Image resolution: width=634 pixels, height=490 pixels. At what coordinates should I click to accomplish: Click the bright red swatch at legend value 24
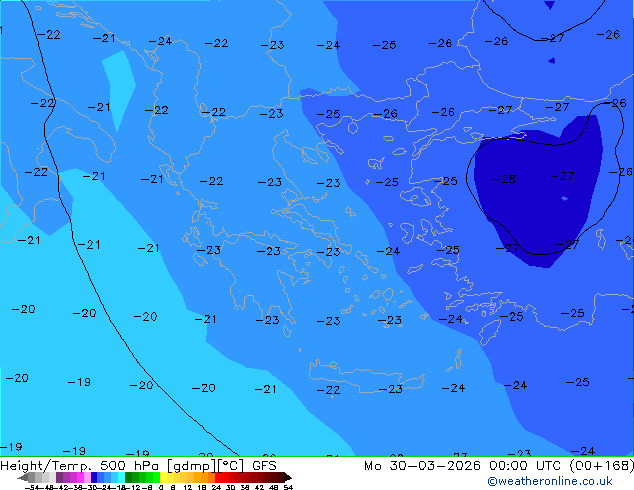click(x=218, y=477)
